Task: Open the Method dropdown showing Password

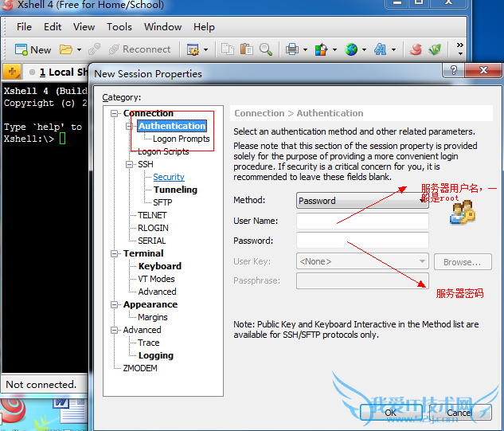Action: point(362,201)
